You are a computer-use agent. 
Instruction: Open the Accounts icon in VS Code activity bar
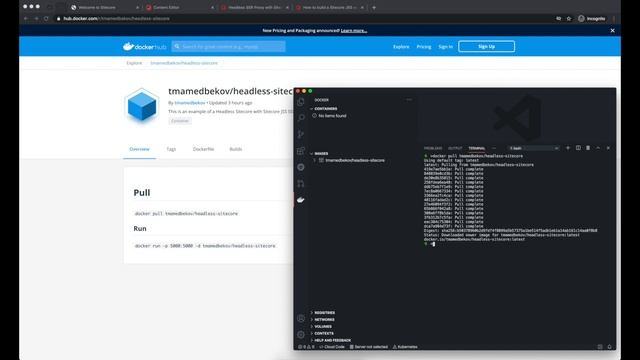point(301,318)
